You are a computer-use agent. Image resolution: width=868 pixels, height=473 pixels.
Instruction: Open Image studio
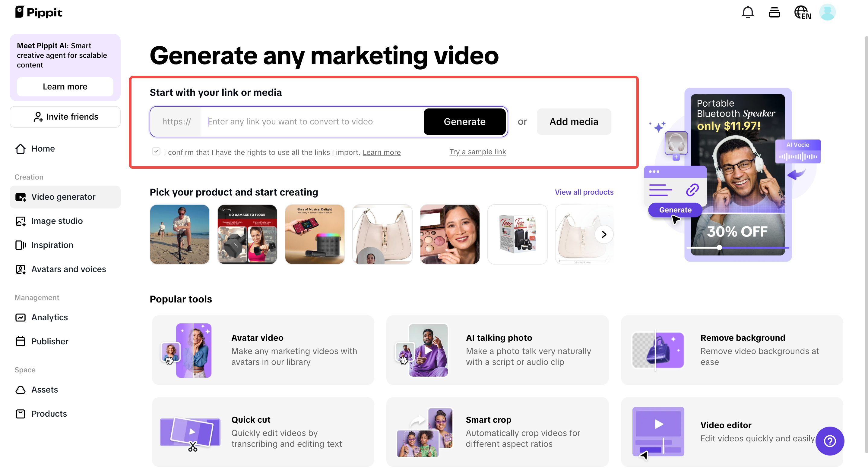(x=57, y=221)
